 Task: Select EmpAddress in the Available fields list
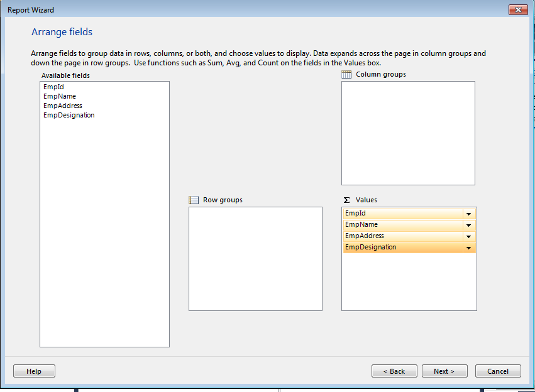62,106
